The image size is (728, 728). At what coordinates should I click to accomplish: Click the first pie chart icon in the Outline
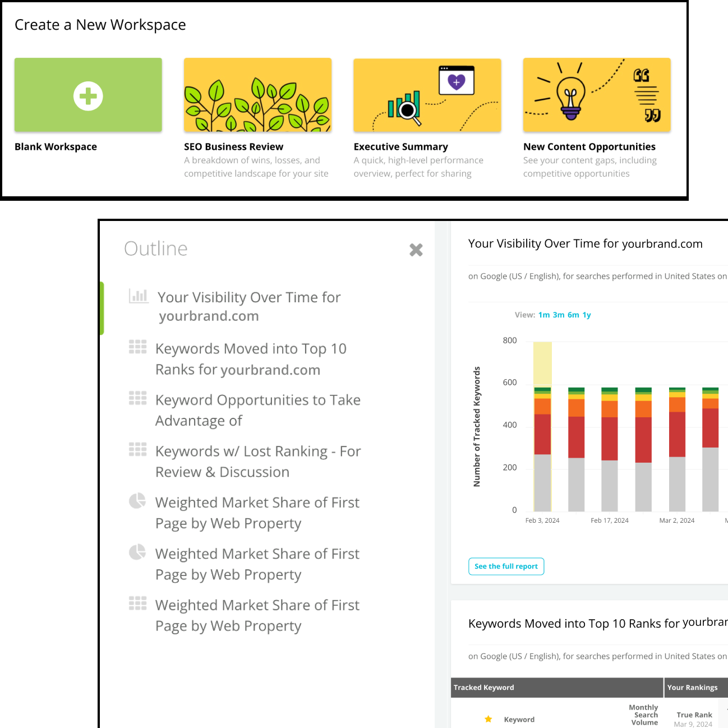click(137, 500)
